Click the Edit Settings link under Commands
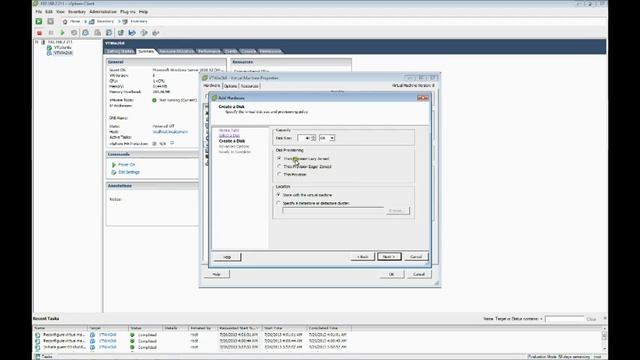640x360 pixels. pos(129,172)
